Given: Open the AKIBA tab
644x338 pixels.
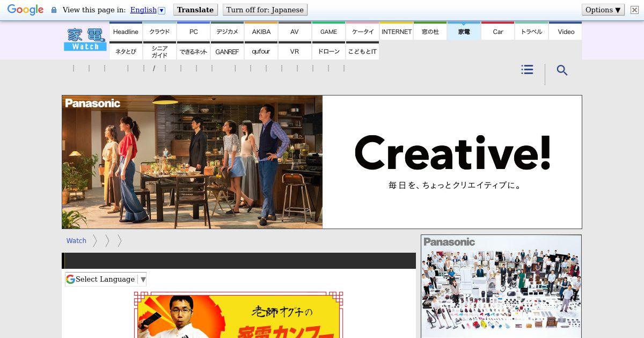Looking at the screenshot, I should coord(261,31).
